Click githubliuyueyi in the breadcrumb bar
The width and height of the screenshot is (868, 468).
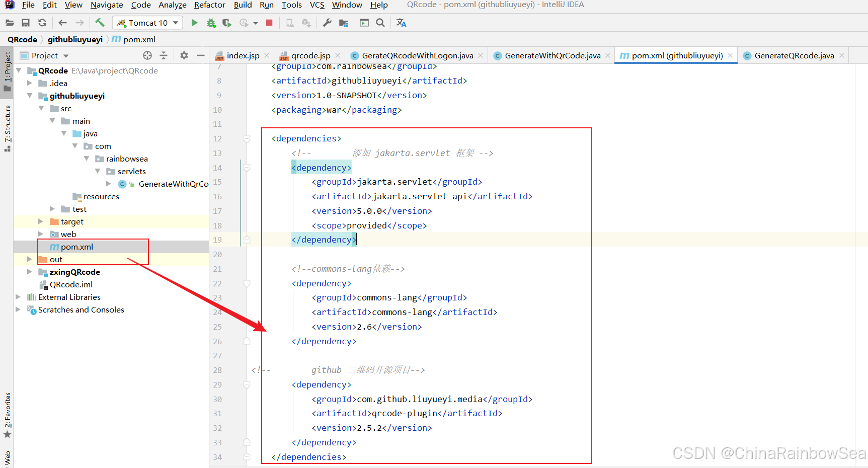tap(75, 39)
